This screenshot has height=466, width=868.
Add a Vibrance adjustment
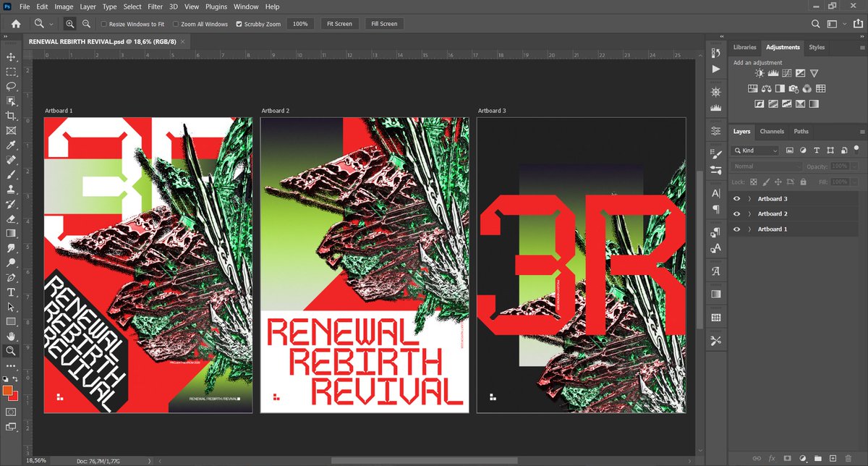(814, 73)
